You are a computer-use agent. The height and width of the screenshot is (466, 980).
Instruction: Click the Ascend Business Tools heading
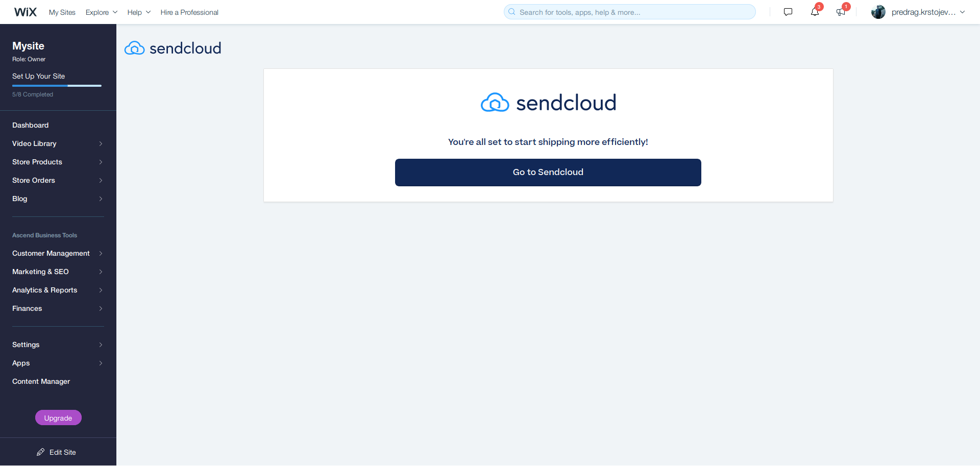[x=45, y=235]
